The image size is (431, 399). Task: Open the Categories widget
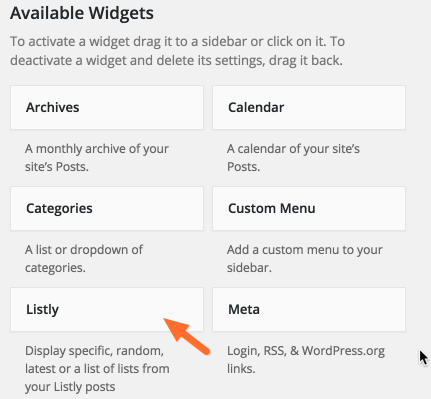coord(107,208)
